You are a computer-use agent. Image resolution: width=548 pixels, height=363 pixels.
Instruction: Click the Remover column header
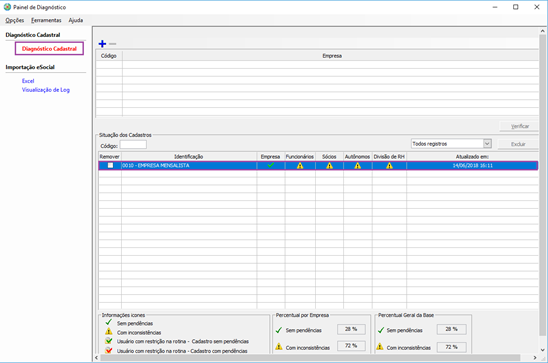[110, 157]
